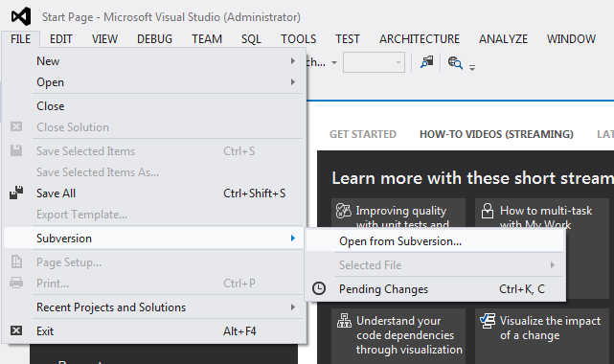Open the empty toolbar combo box
This screenshot has width=614, height=364.
pos(374,62)
